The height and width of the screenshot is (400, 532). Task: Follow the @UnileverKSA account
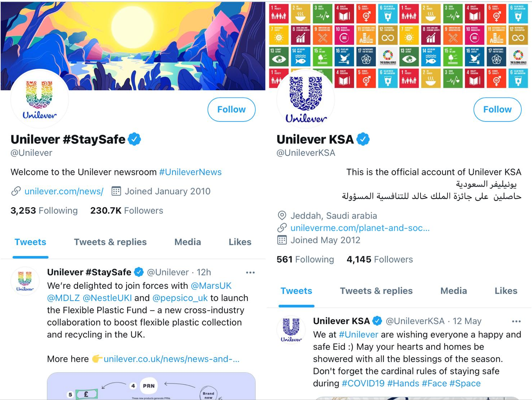(x=497, y=109)
